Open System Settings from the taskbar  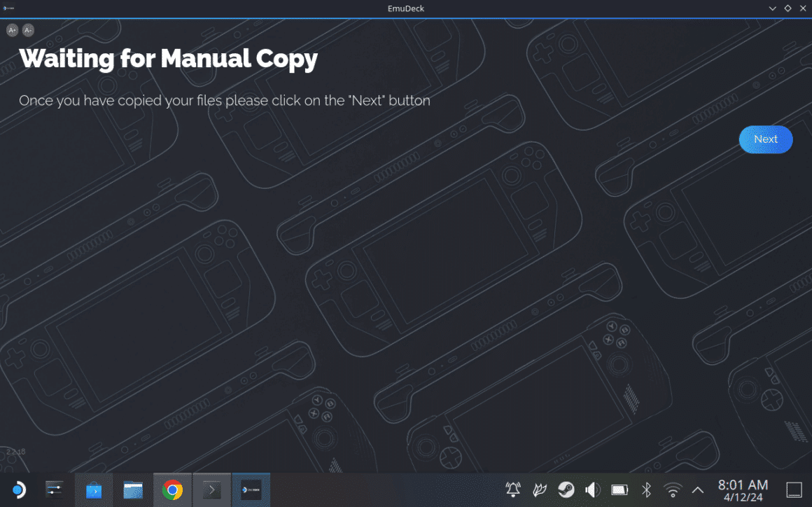tap(55, 489)
